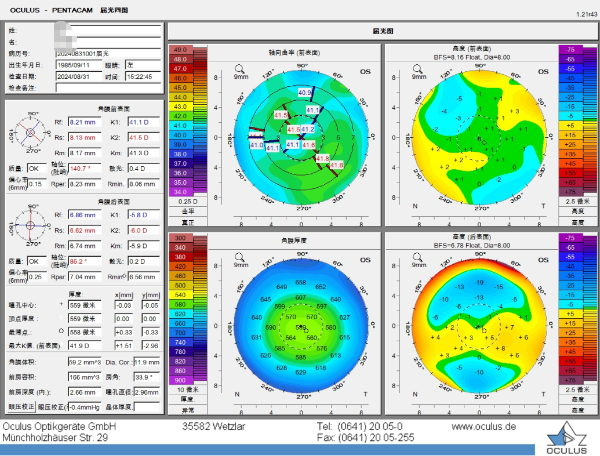
Task: Click the back surface axis diagram
Action: [26, 230]
